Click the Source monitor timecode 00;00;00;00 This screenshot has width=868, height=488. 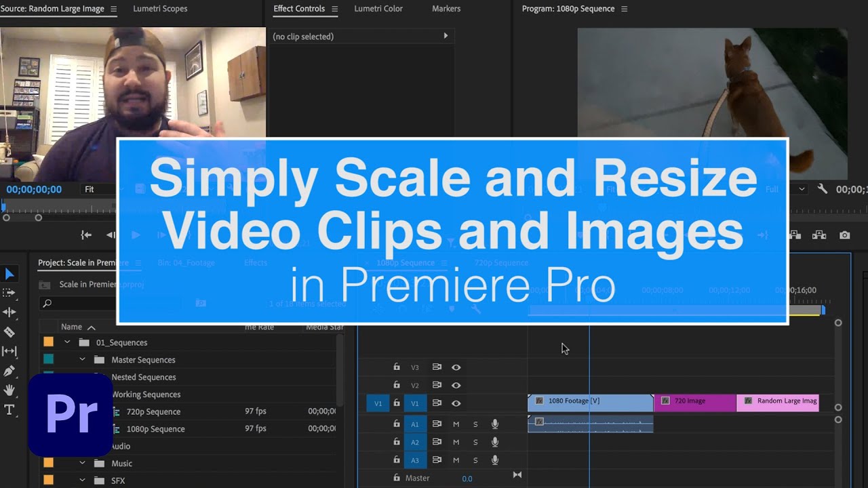coord(34,190)
